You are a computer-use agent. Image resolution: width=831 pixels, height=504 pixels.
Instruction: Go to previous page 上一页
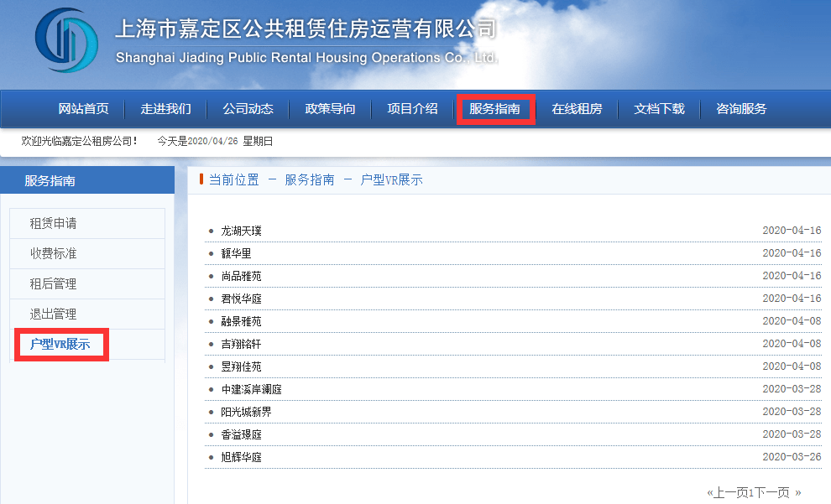(x=730, y=493)
